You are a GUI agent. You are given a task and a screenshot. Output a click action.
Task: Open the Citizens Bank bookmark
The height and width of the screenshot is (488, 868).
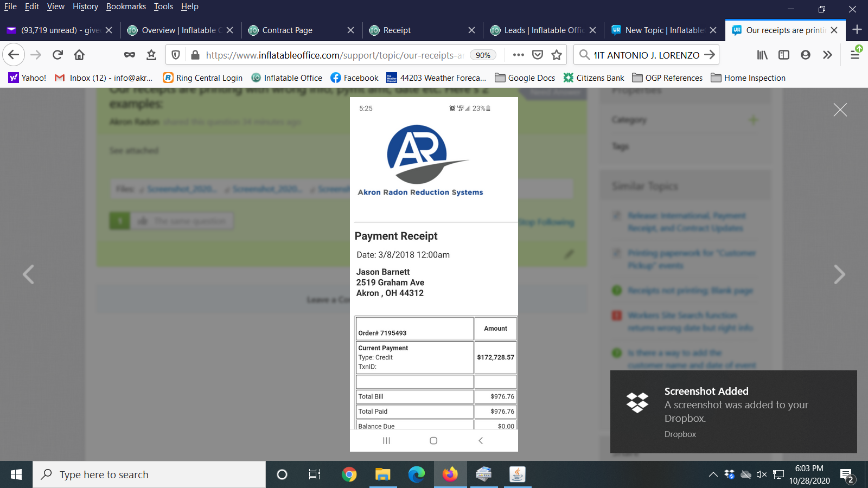593,78
